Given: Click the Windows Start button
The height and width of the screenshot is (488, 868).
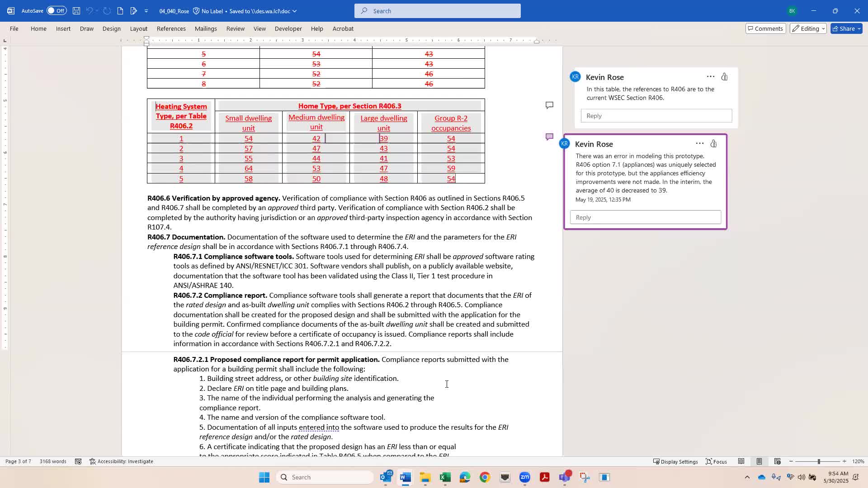Looking at the screenshot, I should (x=264, y=477).
